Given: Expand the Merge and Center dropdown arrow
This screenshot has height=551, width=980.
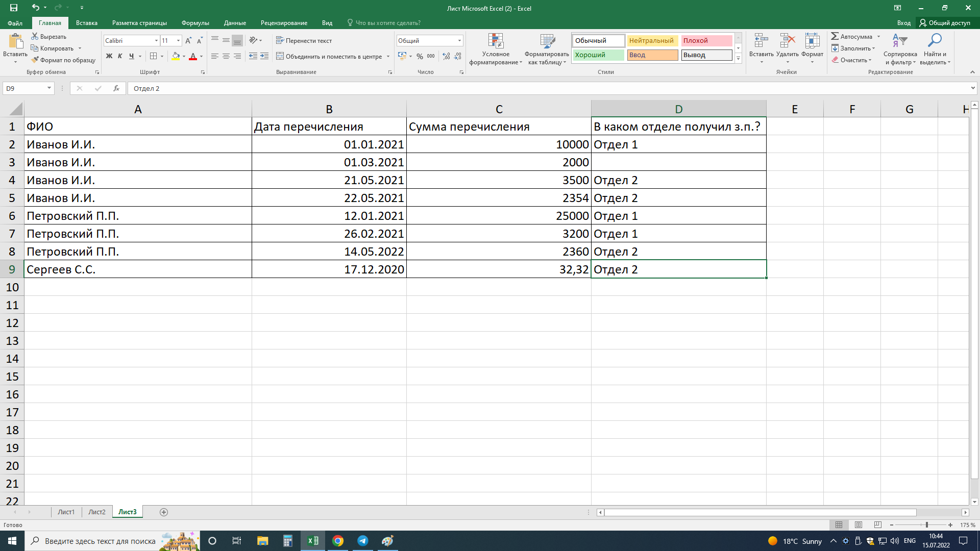Looking at the screenshot, I should 388,57.
